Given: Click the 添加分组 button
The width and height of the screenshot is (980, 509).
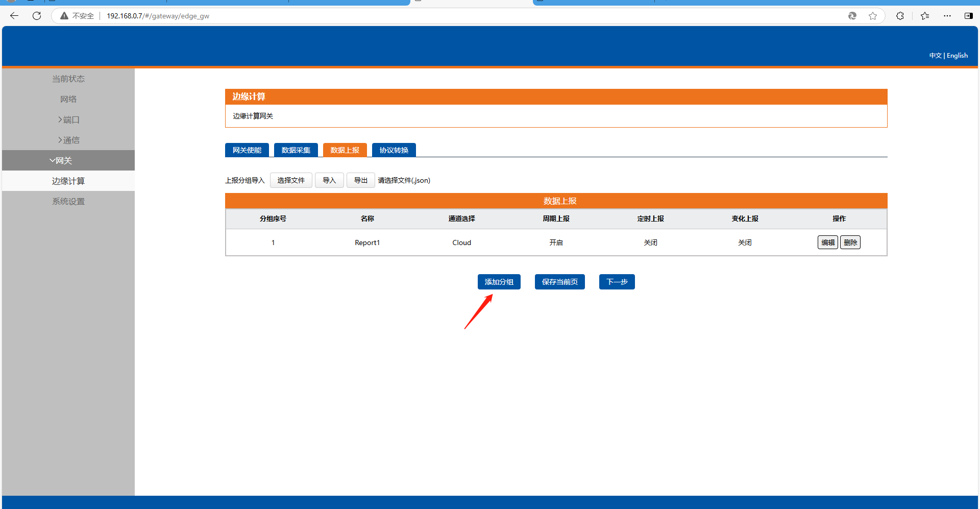Looking at the screenshot, I should 499,282.
